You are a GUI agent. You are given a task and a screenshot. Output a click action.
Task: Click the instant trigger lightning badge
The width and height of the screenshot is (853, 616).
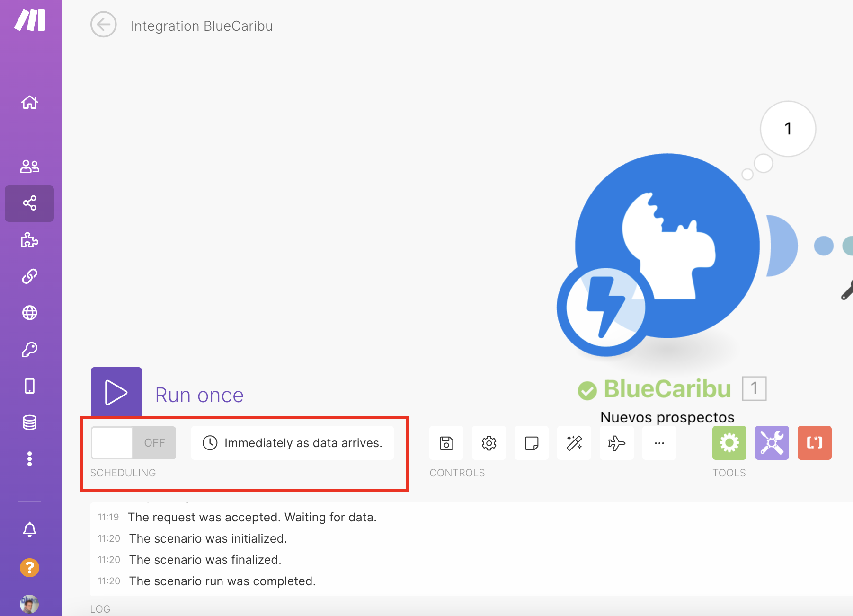point(606,308)
